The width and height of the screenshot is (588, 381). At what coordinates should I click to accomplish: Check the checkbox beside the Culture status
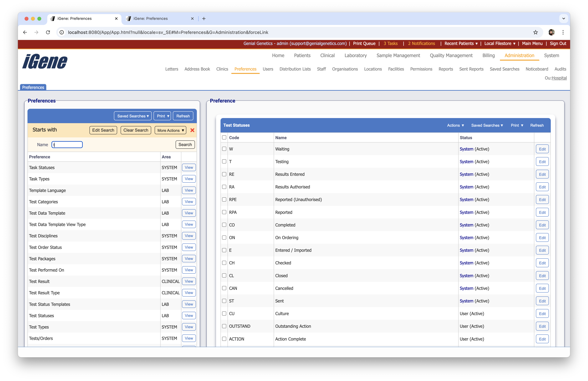click(x=224, y=313)
